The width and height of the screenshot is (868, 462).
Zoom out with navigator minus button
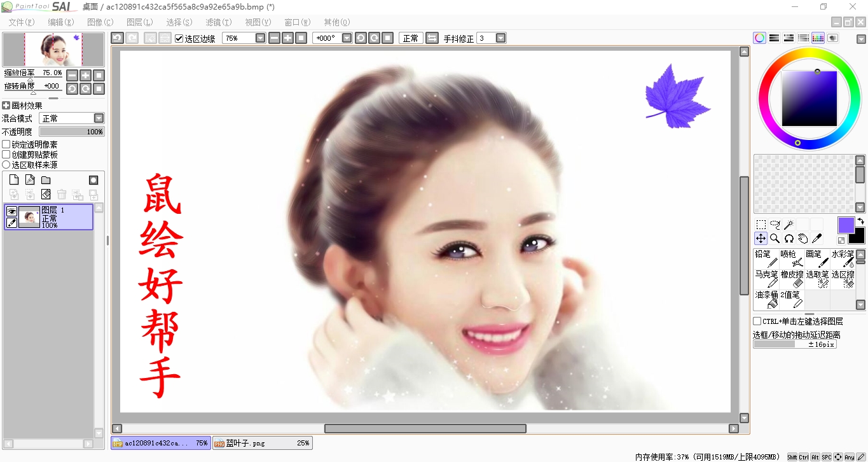(72, 75)
